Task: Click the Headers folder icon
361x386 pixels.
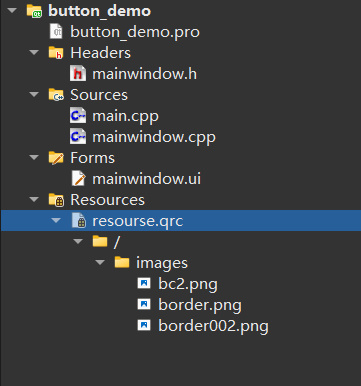Action: coord(56,53)
